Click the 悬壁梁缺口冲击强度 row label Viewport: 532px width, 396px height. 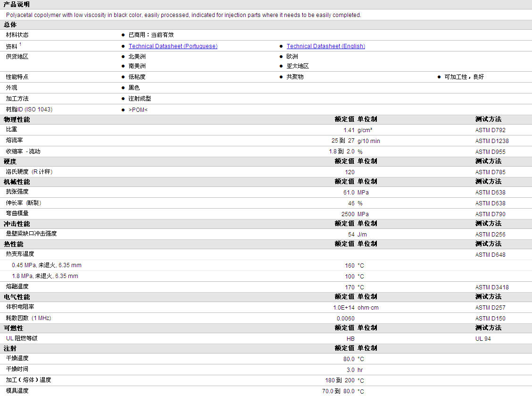31,234
